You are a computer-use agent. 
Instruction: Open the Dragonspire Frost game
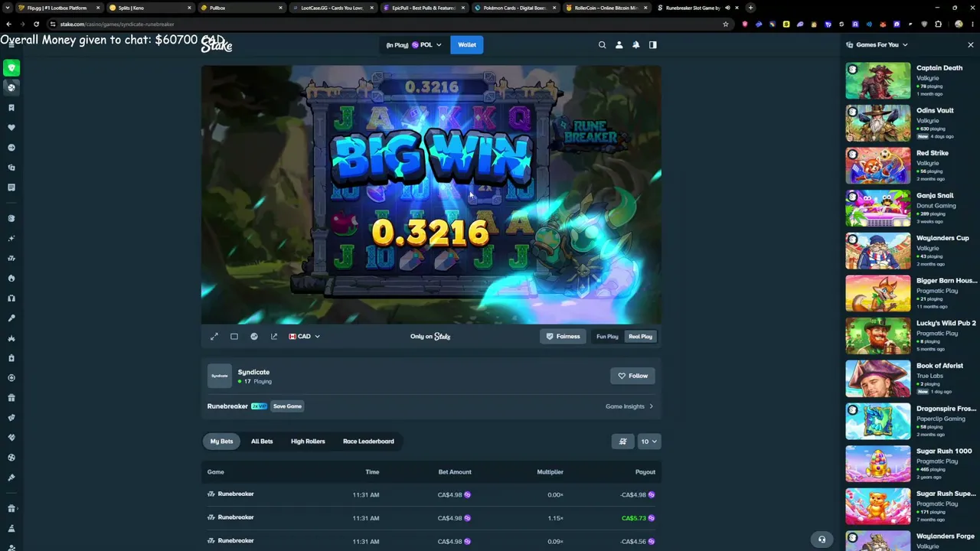[878, 422]
